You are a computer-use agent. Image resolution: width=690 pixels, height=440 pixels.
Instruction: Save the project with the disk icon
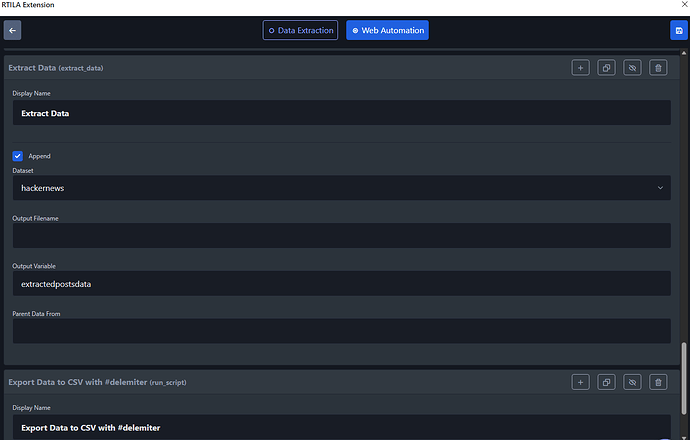[x=679, y=30]
